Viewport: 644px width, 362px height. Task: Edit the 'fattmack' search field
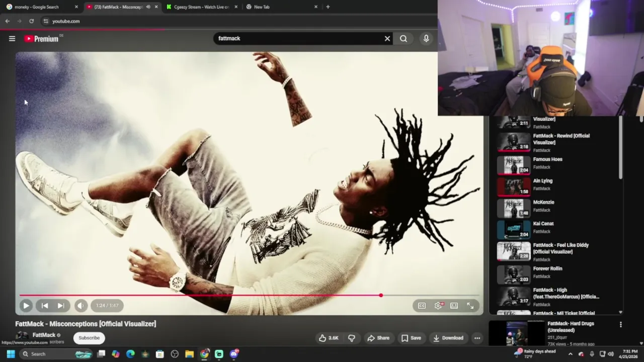299,38
